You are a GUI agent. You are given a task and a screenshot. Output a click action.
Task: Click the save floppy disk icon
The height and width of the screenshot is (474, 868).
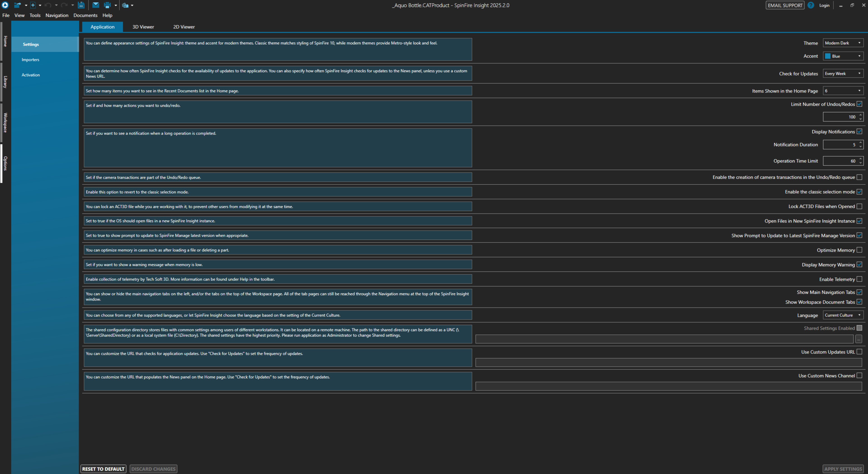coord(81,5)
